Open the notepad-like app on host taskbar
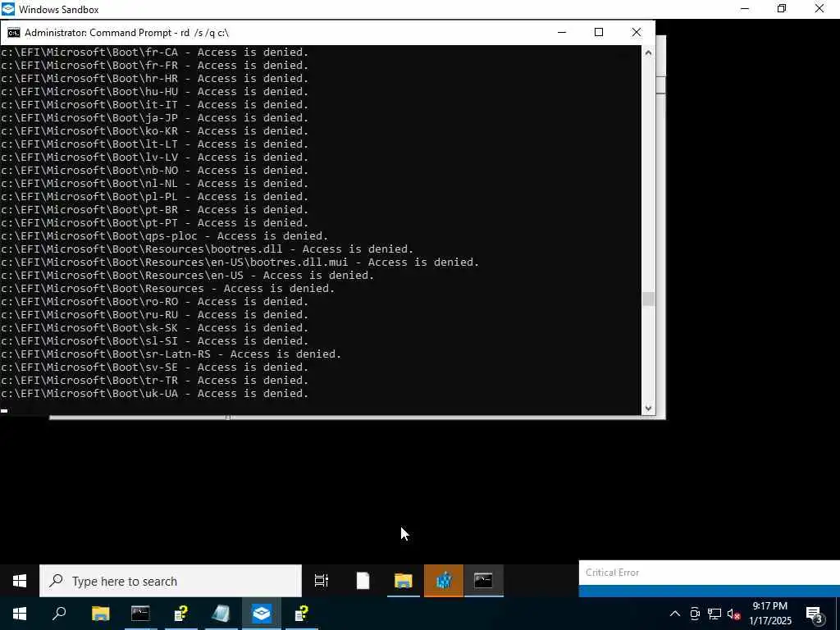The width and height of the screenshot is (840, 630). (x=221, y=614)
